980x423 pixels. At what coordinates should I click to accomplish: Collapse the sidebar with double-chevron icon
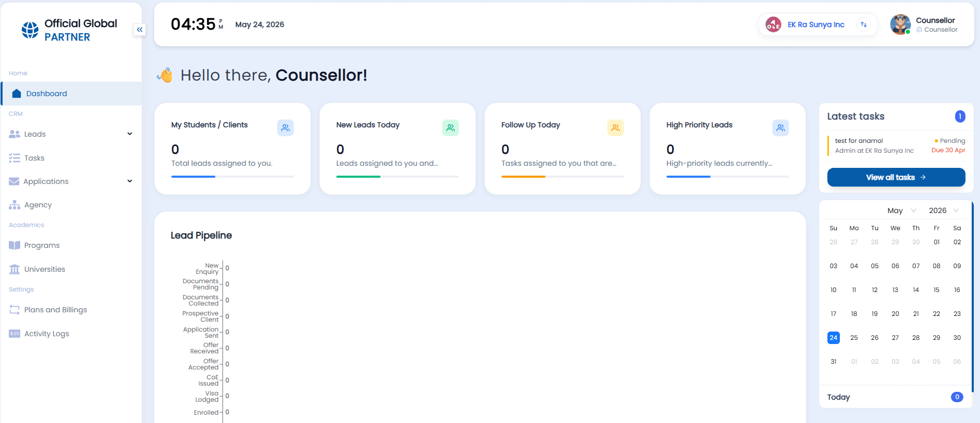140,30
